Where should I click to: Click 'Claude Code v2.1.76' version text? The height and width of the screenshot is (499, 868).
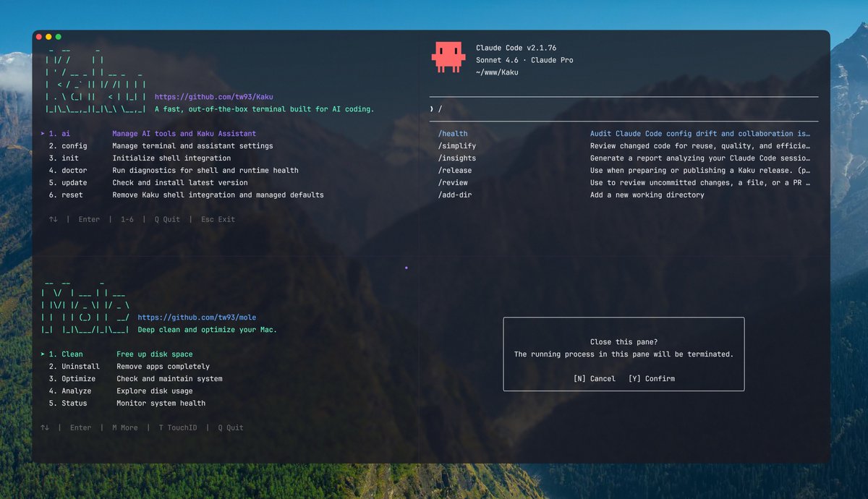pyautogui.click(x=516, y=48)
